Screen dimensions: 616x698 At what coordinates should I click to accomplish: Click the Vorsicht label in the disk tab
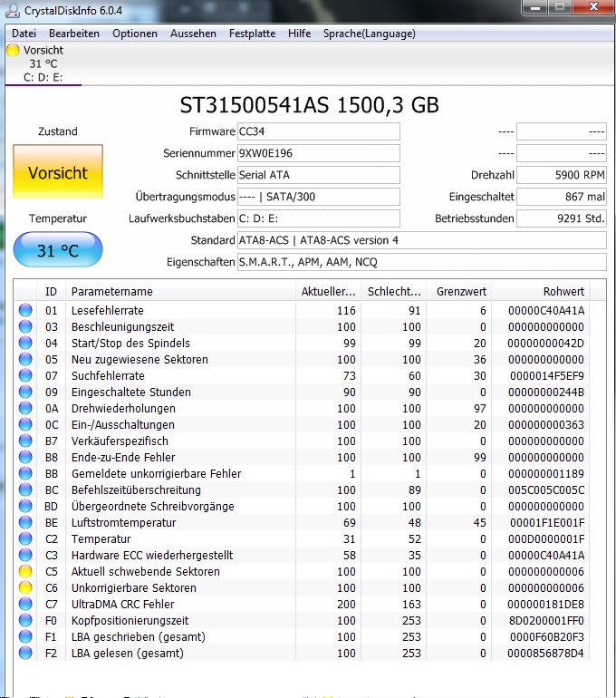tap(43, 50)
